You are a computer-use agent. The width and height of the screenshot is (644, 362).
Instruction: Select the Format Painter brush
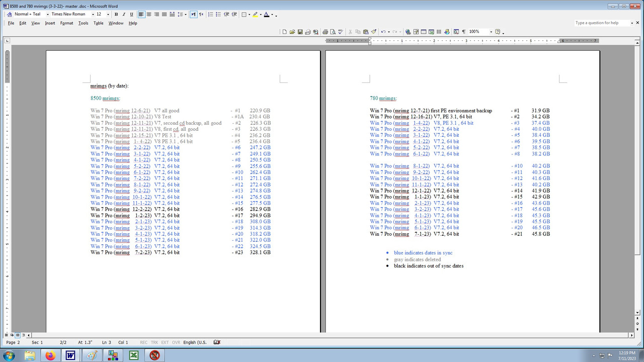coord(374,32)
